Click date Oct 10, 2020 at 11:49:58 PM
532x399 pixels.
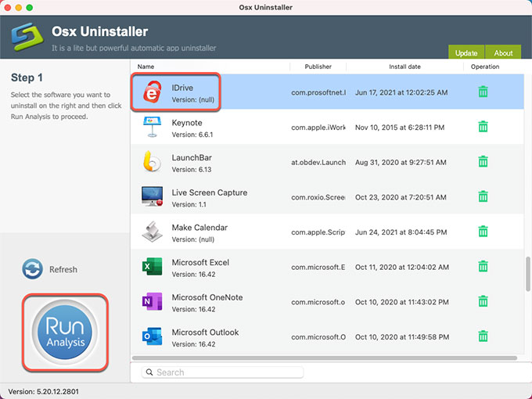point(402,337)
